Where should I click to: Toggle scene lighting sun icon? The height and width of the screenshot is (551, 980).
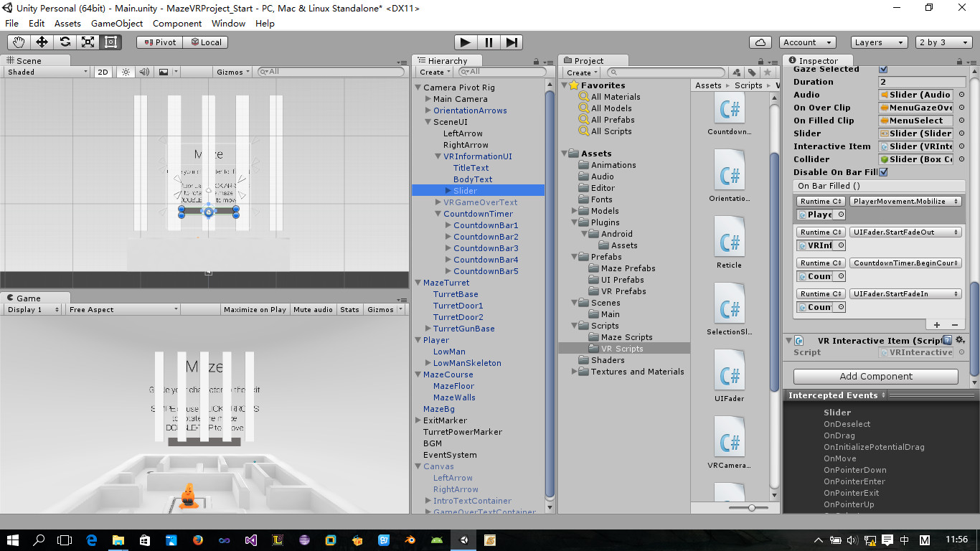(126, 72)
